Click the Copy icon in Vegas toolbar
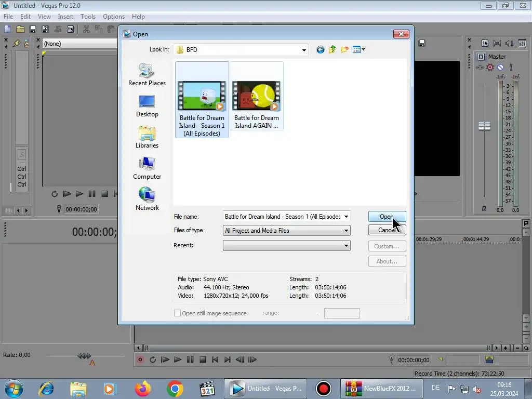The width and height of the screenshot is (532, 399). click(x=99, y=30)
